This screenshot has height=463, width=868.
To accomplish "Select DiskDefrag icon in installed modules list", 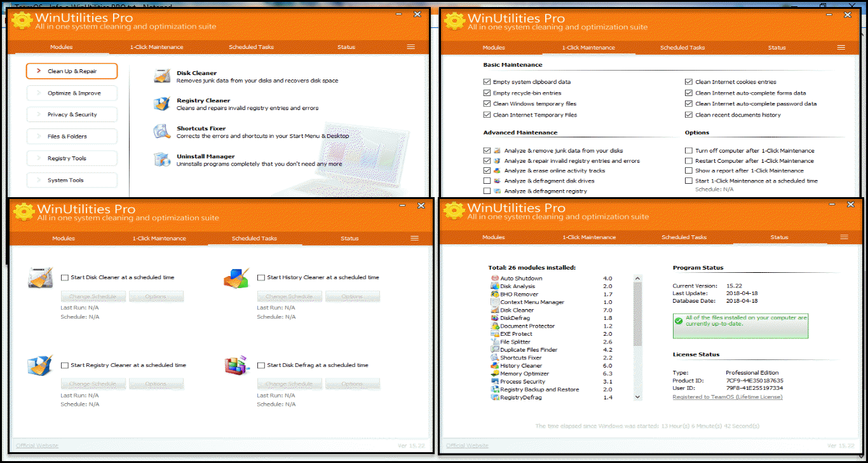I will [495, 318].
